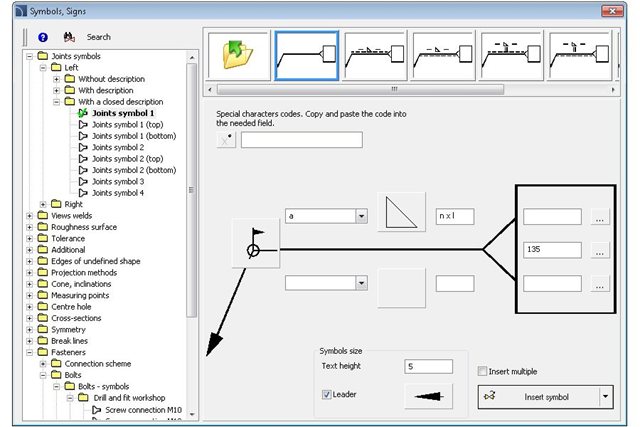640x427 pixels.
Task: Click the n x l input field
Action: click(455, 216)
